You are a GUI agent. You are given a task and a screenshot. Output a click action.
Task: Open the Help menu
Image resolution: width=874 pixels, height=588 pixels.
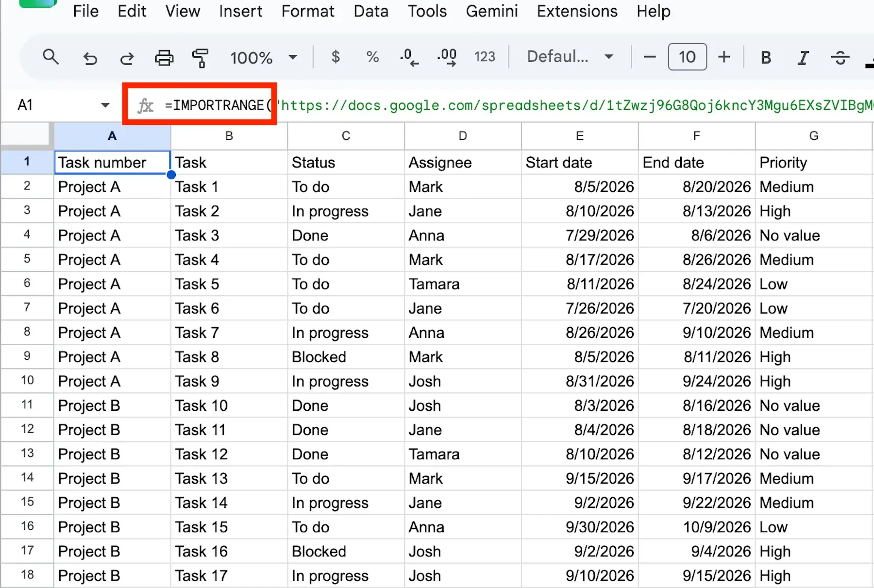(x=654, y=11)
